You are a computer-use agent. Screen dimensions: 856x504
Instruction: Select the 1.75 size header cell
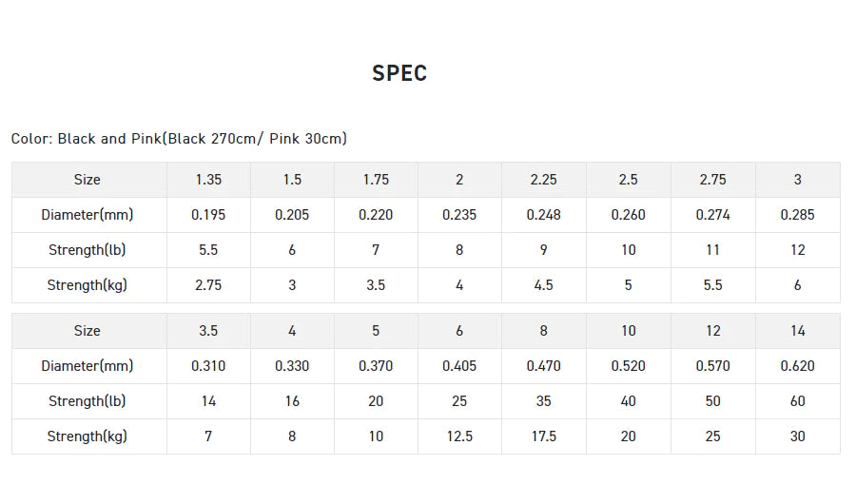click(x=376, y=180)
